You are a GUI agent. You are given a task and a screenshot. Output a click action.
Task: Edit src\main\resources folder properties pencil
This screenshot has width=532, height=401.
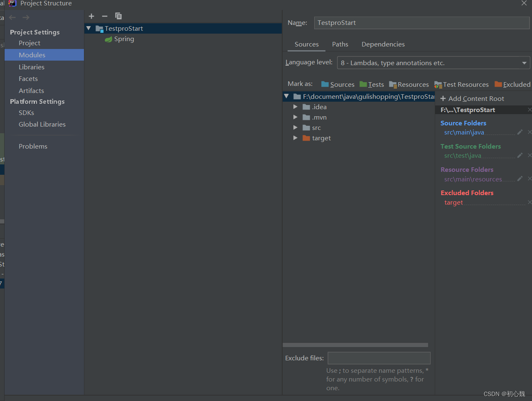pyautogui.click(x=520, y=178)
